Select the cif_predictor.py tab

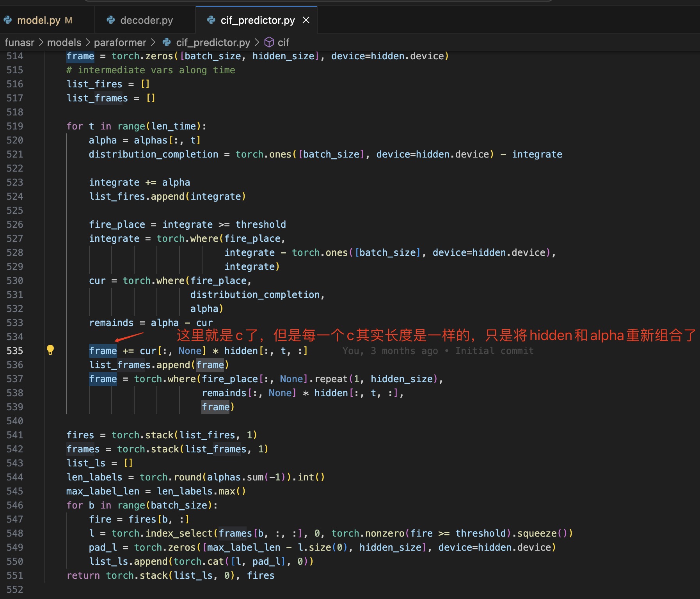tap(258, 20)
